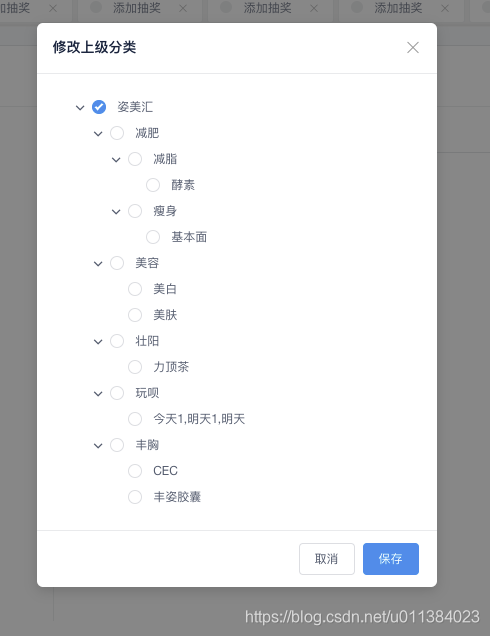Collapse the 减脂 tree node
Image resolution: width=490 pixels, height=636 pixels.
(116, 159)
